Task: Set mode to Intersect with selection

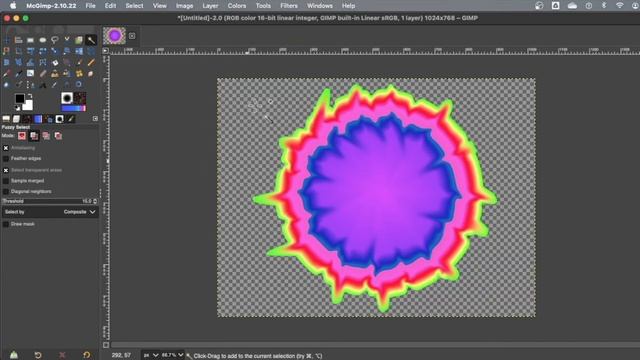Action: point(58,136)
